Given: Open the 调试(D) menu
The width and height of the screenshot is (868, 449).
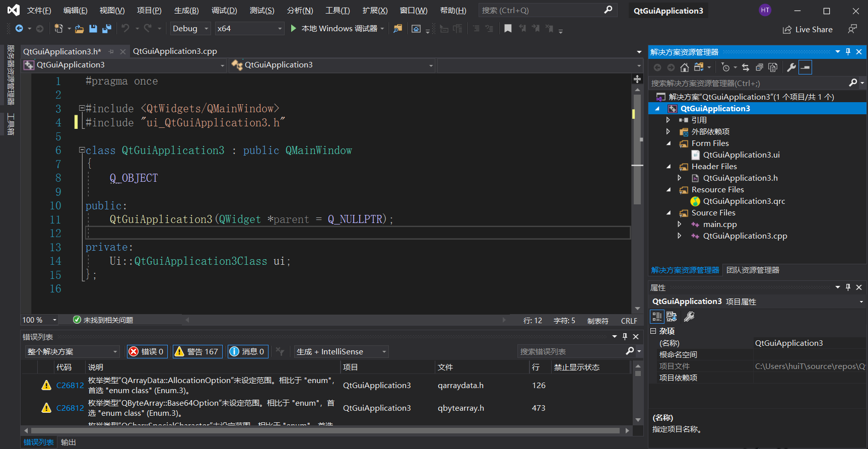Looking at the screenshot, I should point(224,11).
